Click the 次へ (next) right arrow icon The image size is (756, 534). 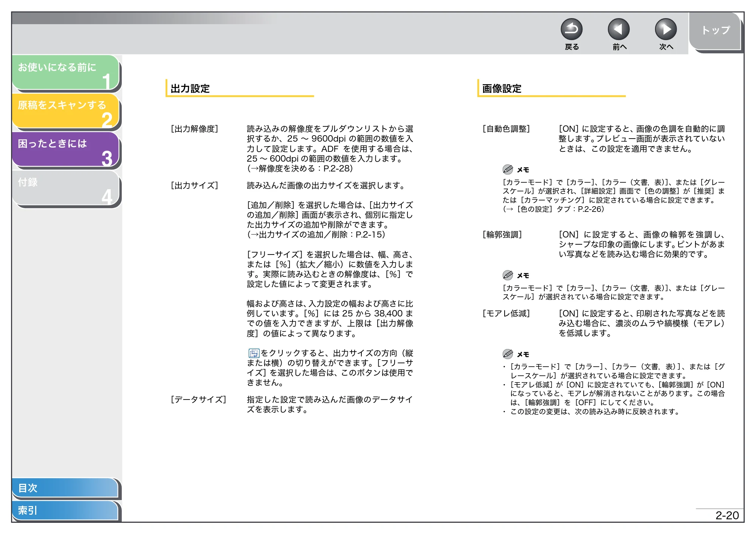(666, 29)
